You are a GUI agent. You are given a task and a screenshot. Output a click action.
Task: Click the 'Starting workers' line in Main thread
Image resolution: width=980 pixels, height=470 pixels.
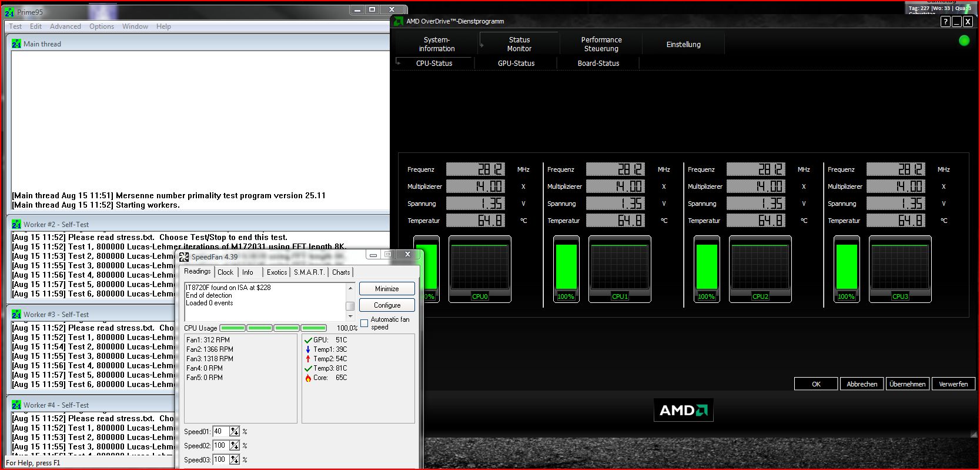(x=96, y=205)
